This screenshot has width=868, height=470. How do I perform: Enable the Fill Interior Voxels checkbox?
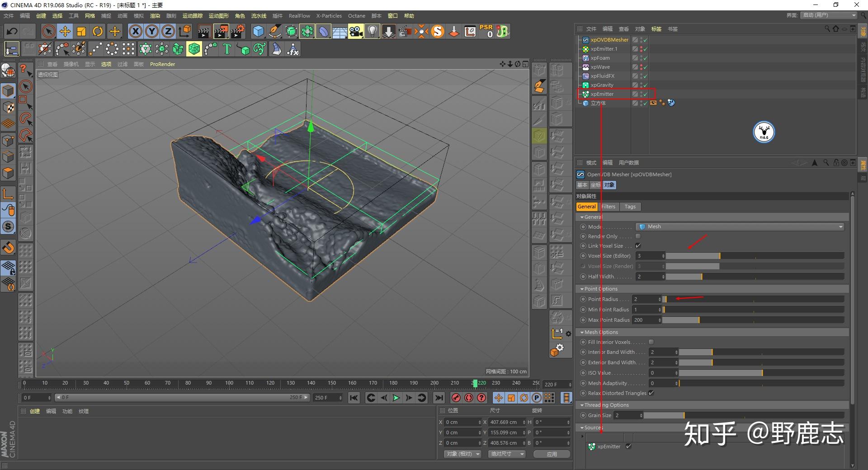(651, 342)
